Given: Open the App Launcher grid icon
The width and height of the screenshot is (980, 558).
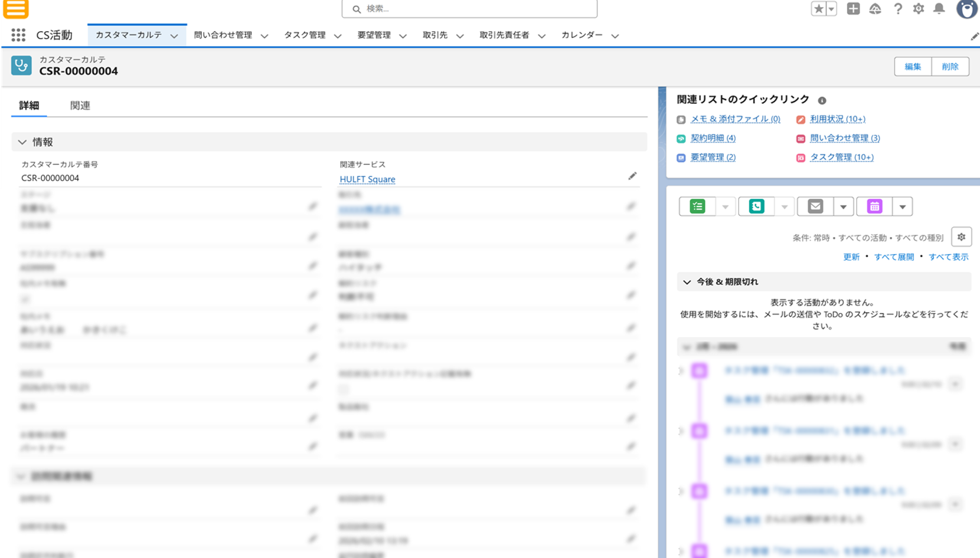Looking at the screenshot, I should (x=18, y=35).
